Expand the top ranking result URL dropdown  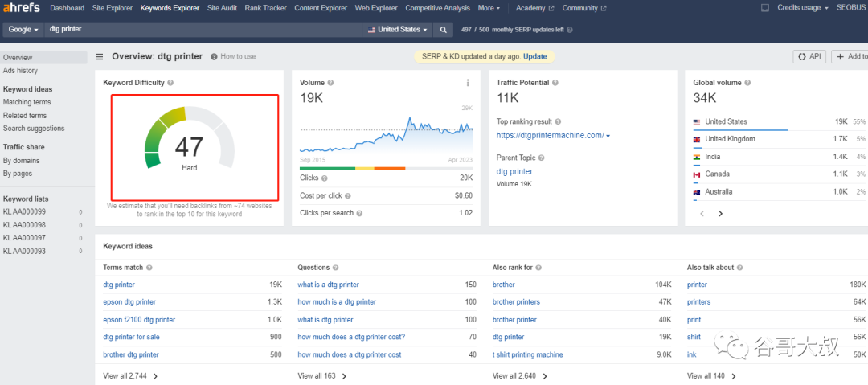608,136
